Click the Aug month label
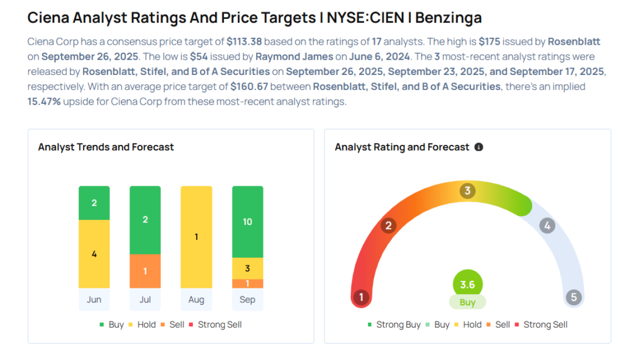The image size is (644, 347). click(196, 300)
